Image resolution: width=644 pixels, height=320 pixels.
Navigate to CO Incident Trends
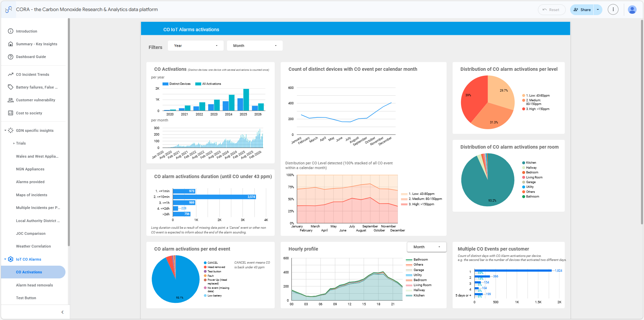coord(33,74)
